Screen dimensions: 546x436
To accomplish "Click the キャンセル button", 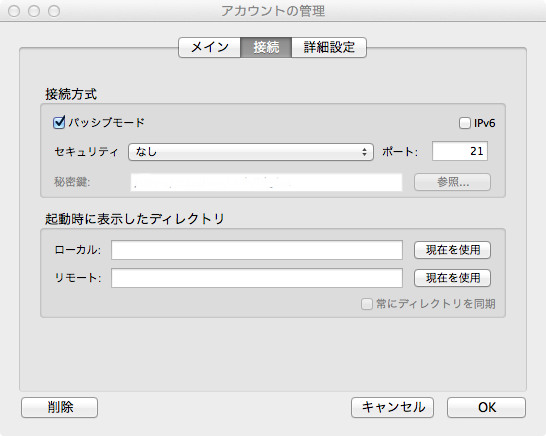I will (x=392, y=407).
